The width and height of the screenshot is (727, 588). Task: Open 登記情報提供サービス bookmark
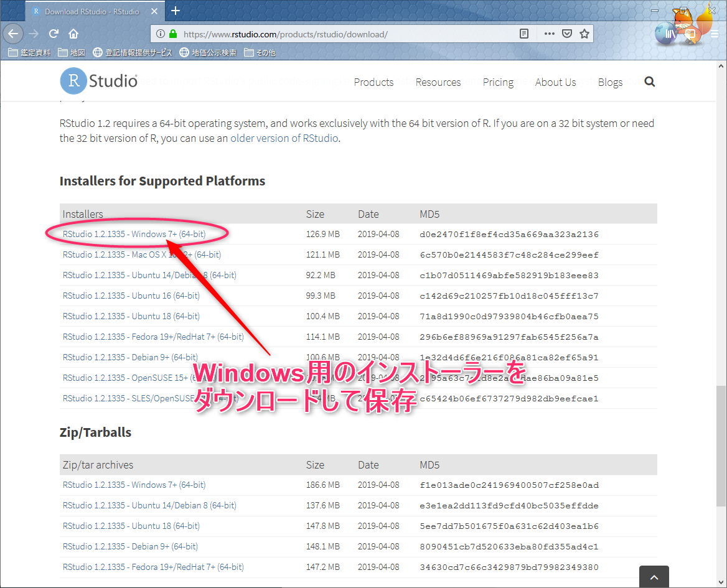coord(132,52)
